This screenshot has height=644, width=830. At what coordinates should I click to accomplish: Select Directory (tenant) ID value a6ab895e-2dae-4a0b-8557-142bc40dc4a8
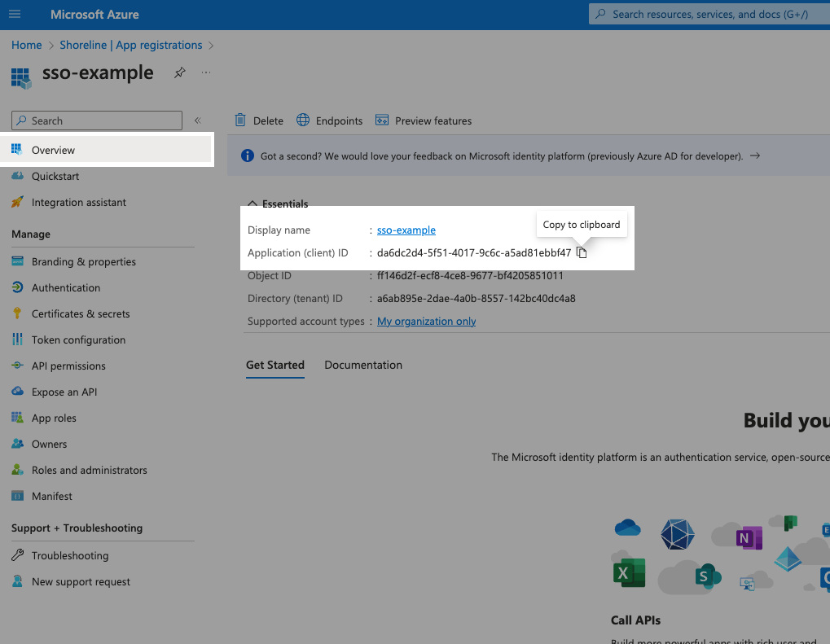coord(476,299)
